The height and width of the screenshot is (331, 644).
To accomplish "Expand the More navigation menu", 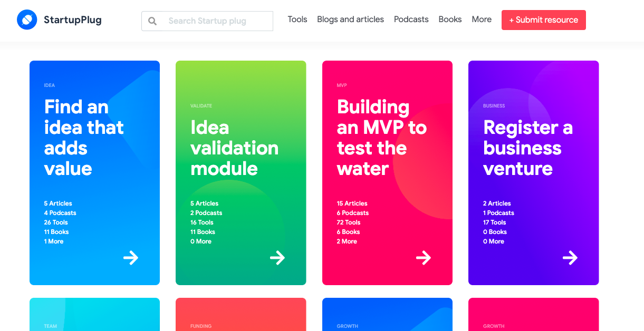I will 482,20.
